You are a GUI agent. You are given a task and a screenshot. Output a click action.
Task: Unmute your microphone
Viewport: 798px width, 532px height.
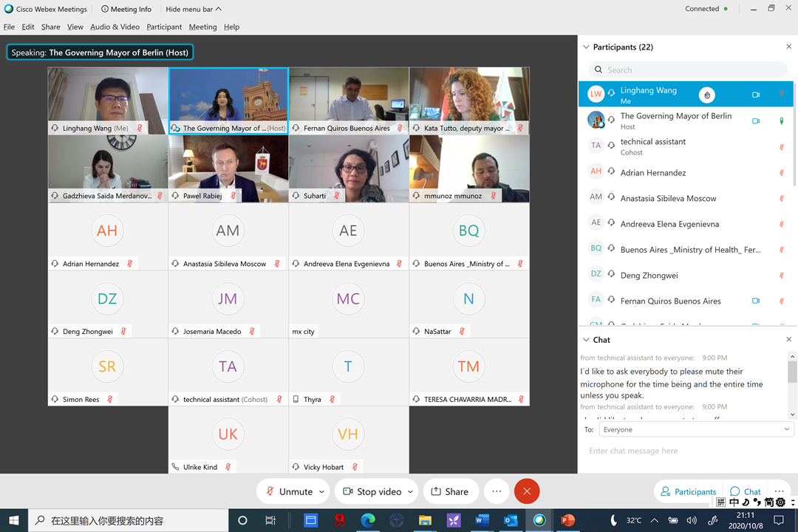point(289,491)
